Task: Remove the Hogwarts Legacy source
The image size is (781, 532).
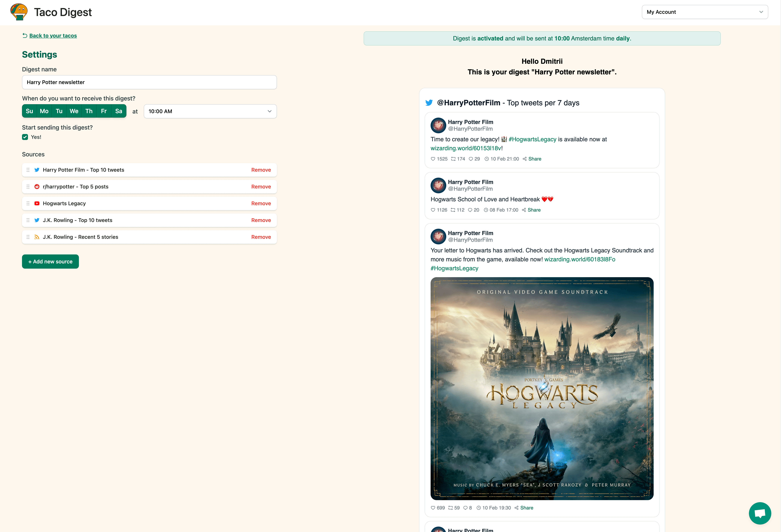Action: [261, 204]
